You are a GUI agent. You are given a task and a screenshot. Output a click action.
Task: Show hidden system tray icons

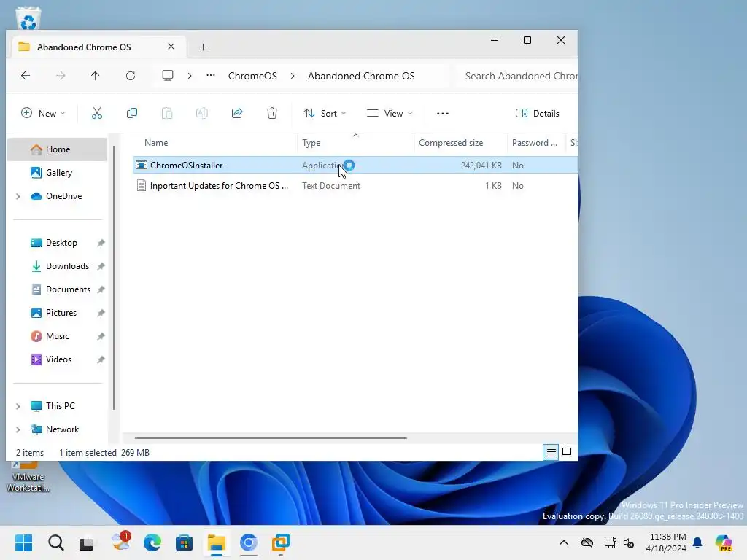click(564, 542)
